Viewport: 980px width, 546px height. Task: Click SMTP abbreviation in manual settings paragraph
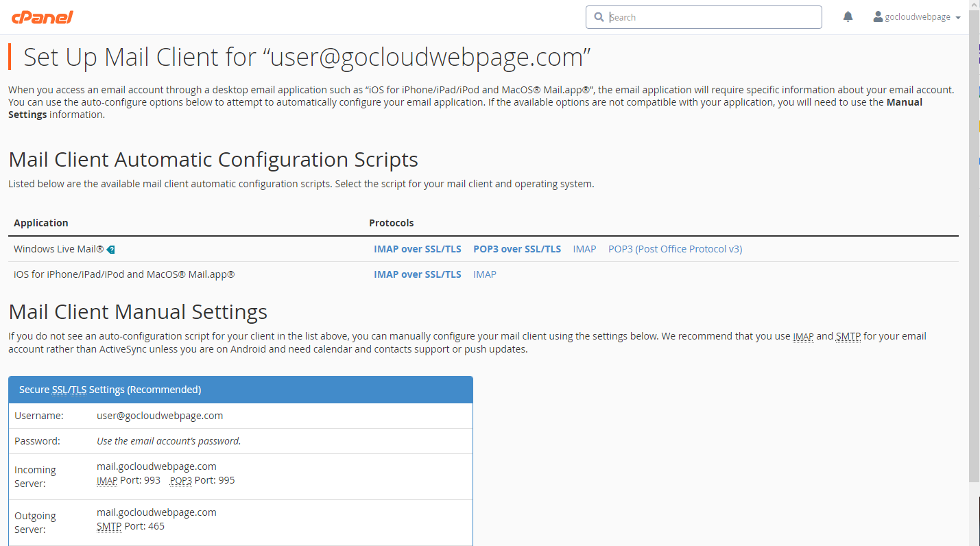848,337
